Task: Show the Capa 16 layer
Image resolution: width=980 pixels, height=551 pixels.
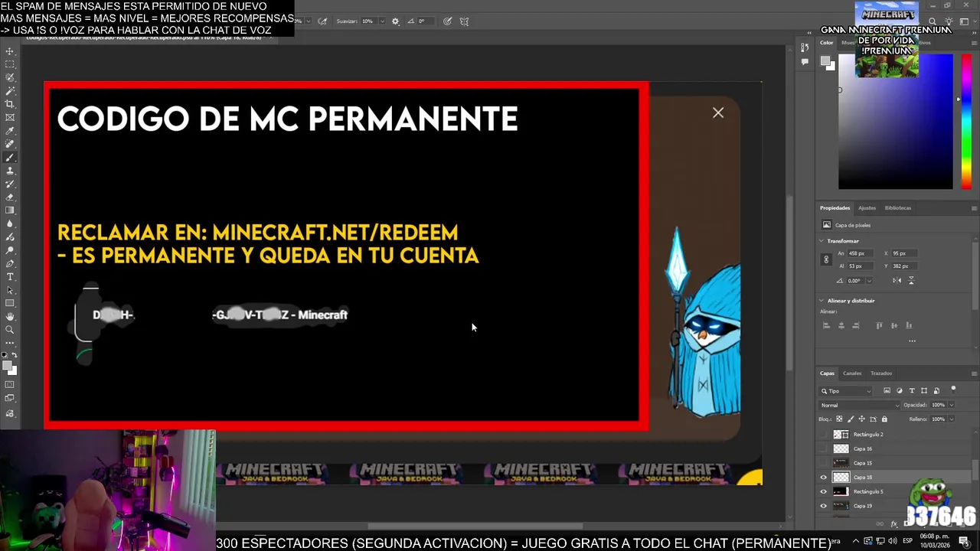Action: tap(824, 449)
